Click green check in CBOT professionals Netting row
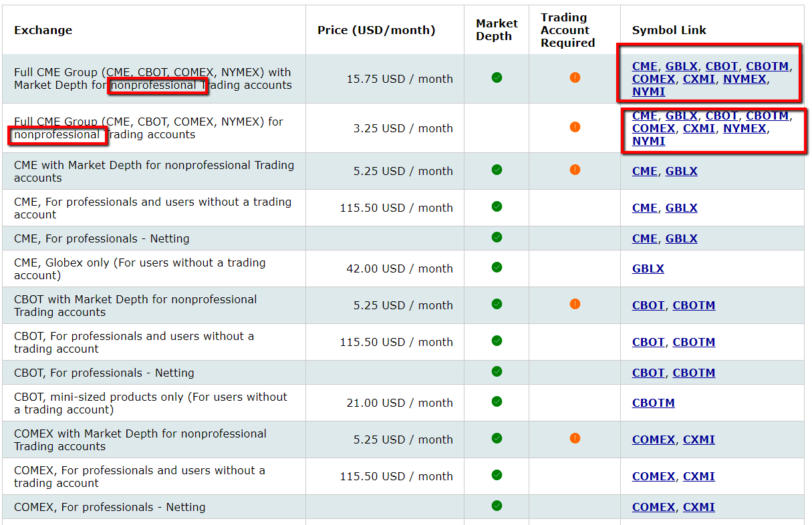 coord(497,371)
